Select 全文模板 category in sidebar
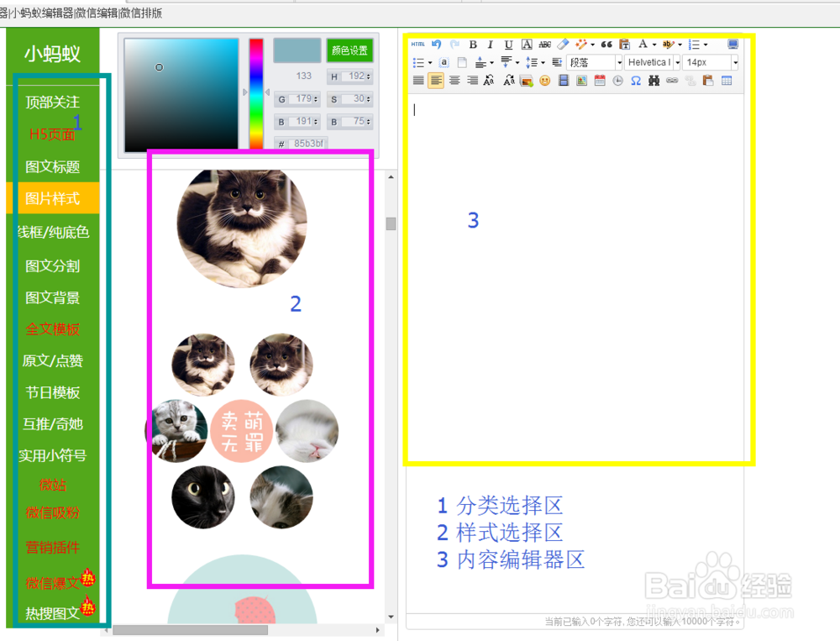 [52, 329]
